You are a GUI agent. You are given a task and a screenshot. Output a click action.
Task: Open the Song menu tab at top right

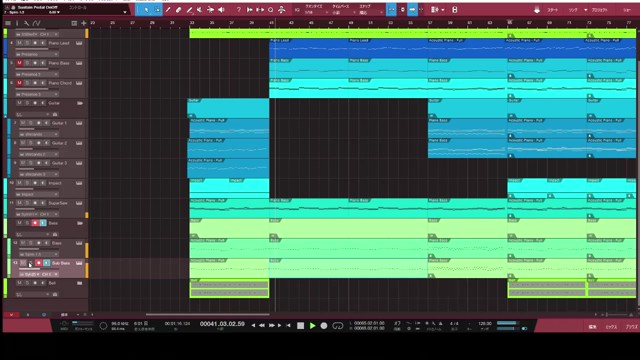pos(573,10)
